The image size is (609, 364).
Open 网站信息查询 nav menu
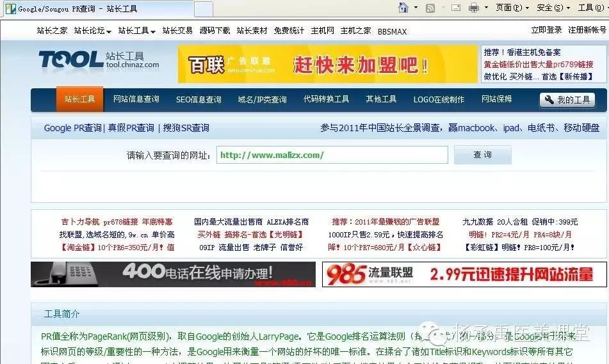coord(136,99)
